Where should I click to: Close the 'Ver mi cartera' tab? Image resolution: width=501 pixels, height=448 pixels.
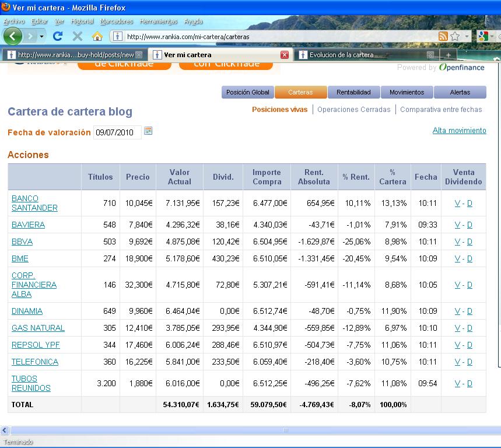click(x=285, y=55)
